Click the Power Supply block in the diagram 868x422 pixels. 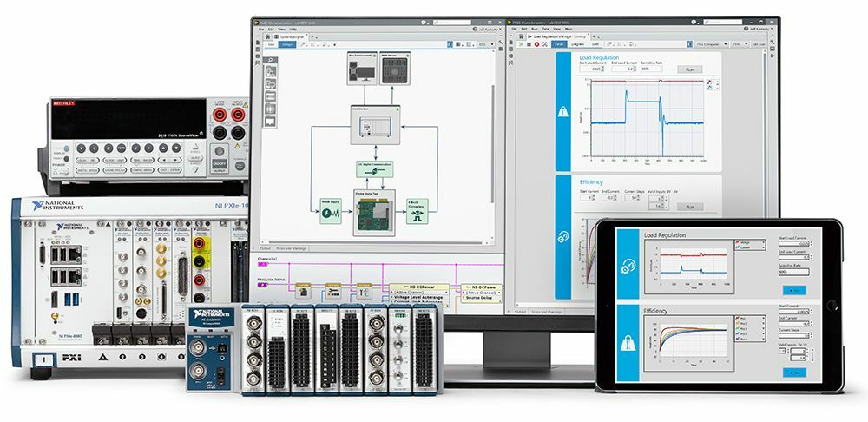point(331,211)
